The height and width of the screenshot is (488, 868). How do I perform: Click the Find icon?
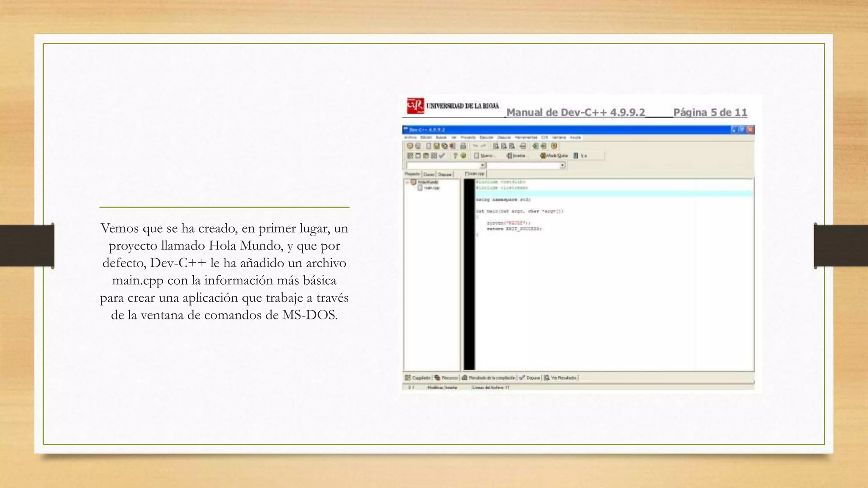(x=496, y=146)
